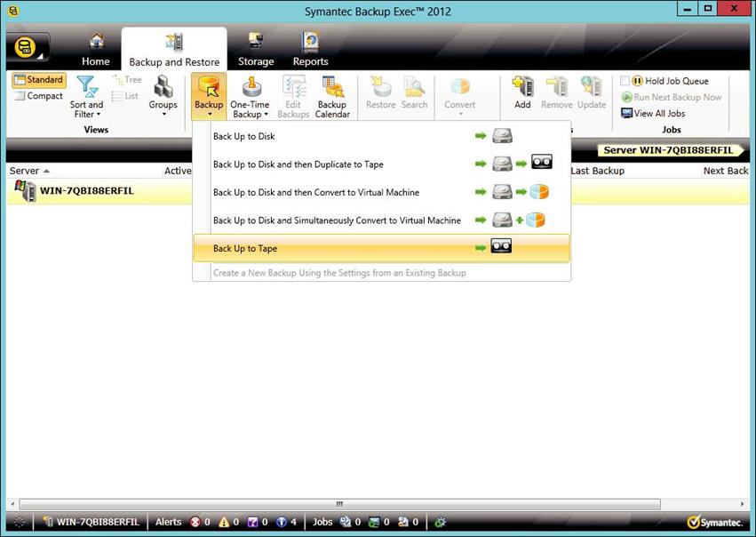
Task: Click the scrollbar left arrow
Action: coord(12,504)
